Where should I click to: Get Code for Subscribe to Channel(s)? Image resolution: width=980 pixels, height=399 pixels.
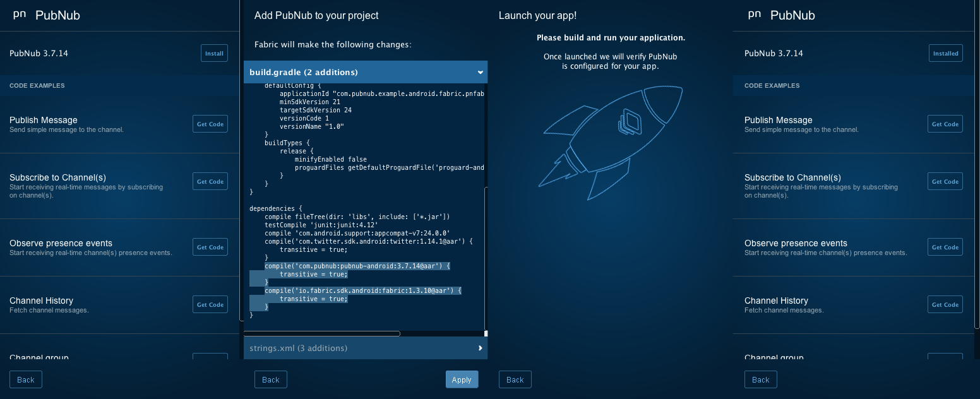210,181
